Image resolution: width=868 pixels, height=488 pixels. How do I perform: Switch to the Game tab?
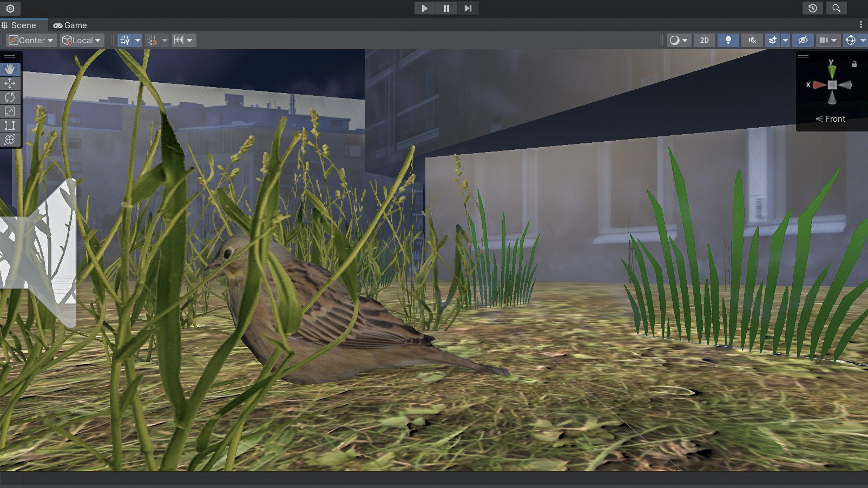pyautogui.click(x=70, y=25)
